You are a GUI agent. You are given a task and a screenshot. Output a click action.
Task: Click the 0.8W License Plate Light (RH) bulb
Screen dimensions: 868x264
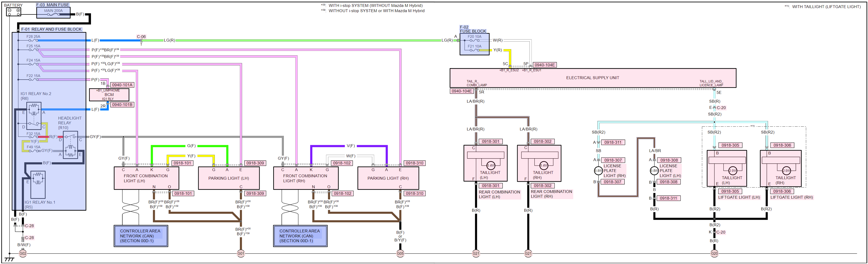point(598,171)
